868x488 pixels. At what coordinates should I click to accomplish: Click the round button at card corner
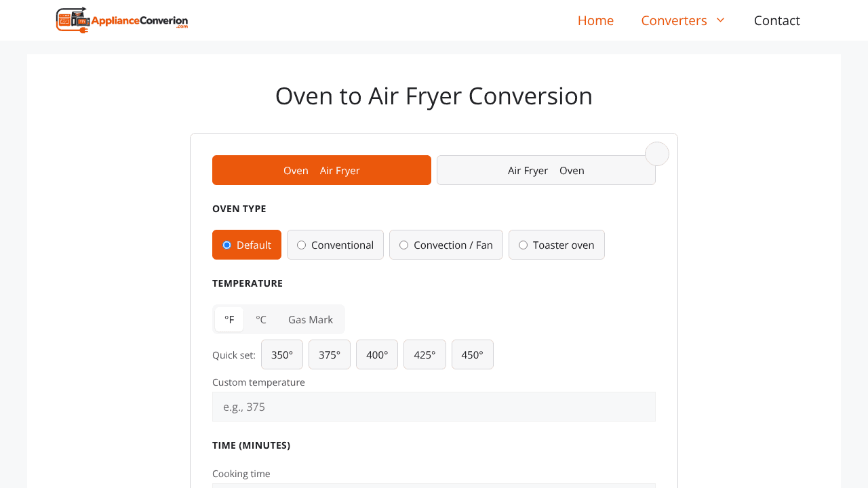(657, 154)
